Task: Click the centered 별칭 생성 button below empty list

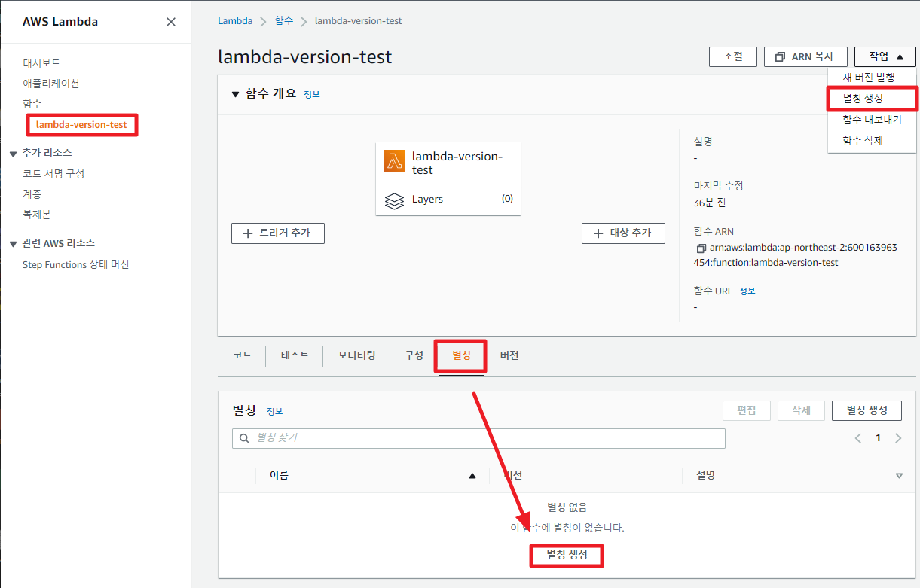Action: (x=566, y=556)
